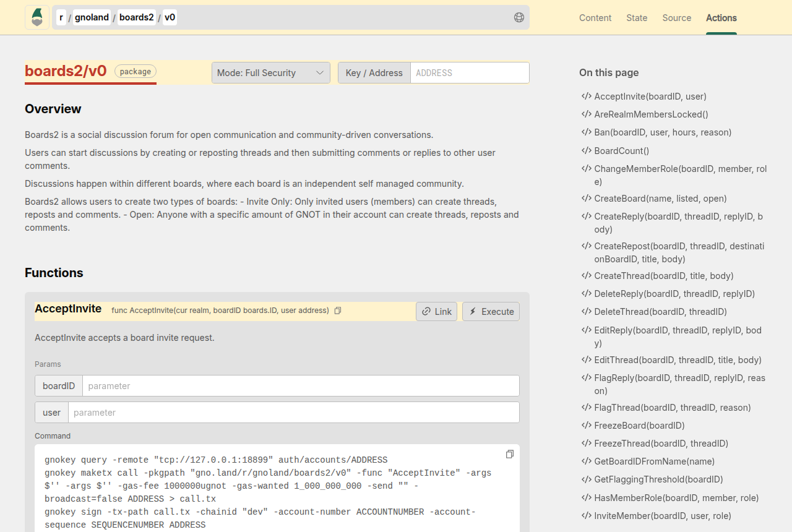Open the Mode: Full Security dropdown
792x532 pixels.
(271, 72)
